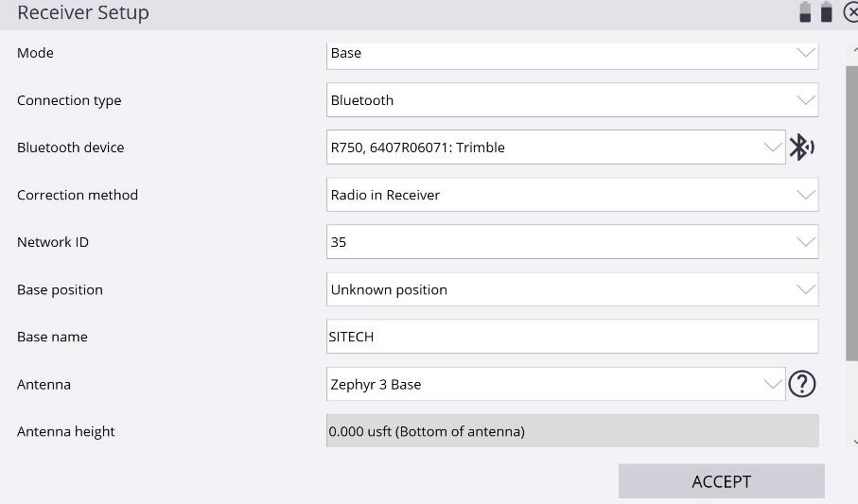
Task: Open antenna help question mark icon
Action: [x=802, y=384]
